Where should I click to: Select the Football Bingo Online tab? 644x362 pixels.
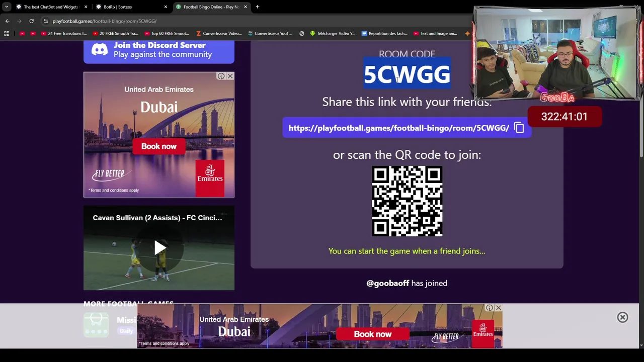tap(211, 7)
